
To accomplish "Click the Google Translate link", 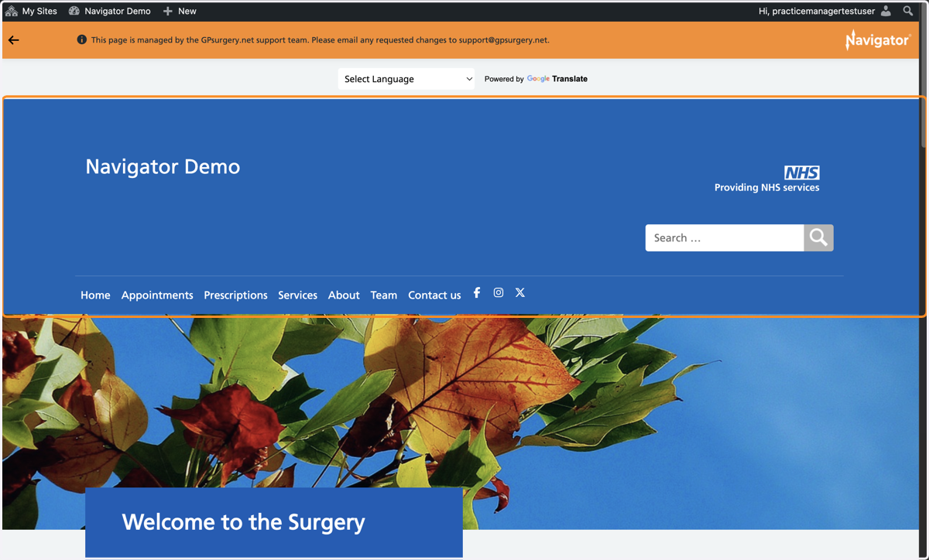I will (x=557, y=79).
